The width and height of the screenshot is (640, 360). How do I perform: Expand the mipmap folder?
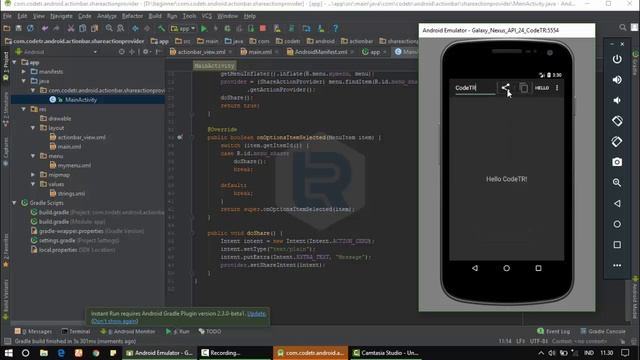pos(33,175)
